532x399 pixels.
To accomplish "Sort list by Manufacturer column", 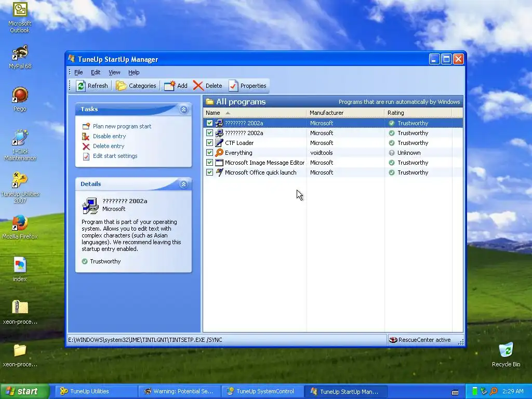I will coord(345,113).
